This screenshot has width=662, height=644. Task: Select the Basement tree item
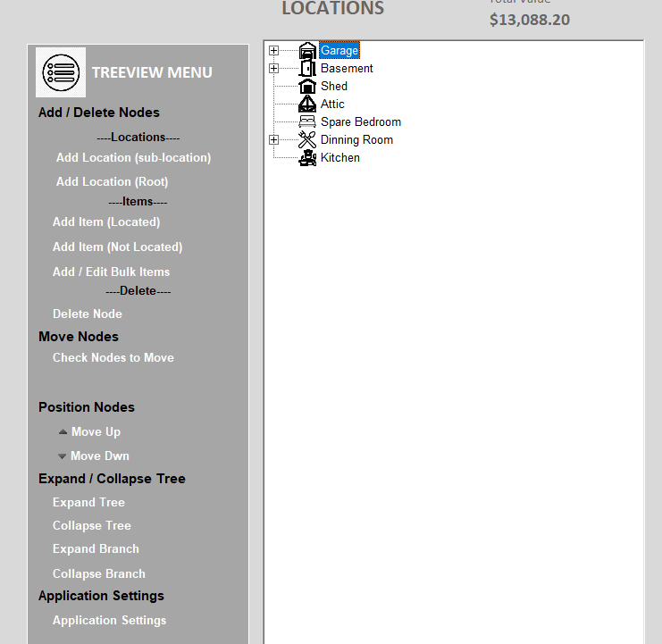[x=347, y=69]
